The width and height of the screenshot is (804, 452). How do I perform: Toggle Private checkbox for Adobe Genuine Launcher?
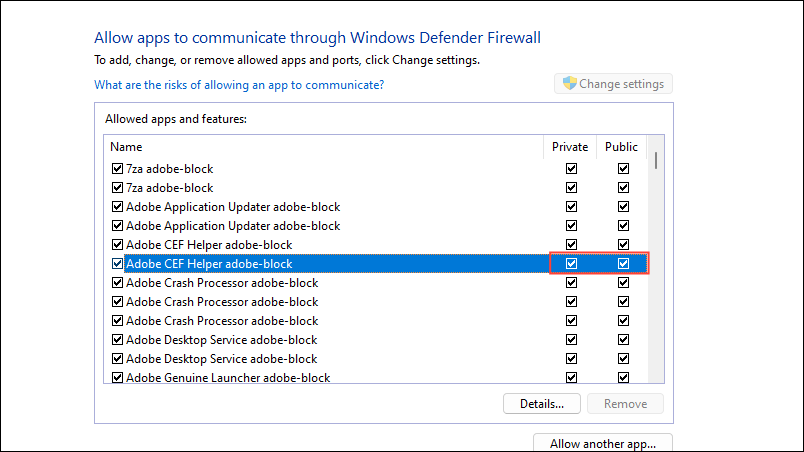tap(571, 378)
